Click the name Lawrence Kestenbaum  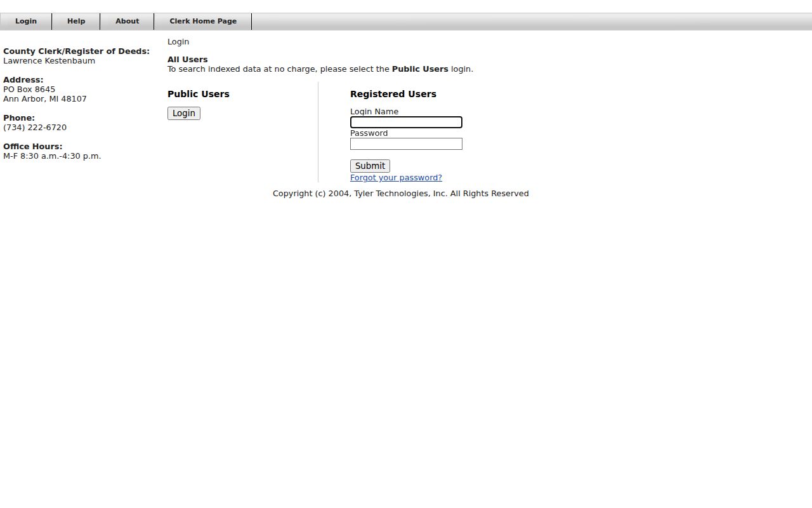click(49, 61)
